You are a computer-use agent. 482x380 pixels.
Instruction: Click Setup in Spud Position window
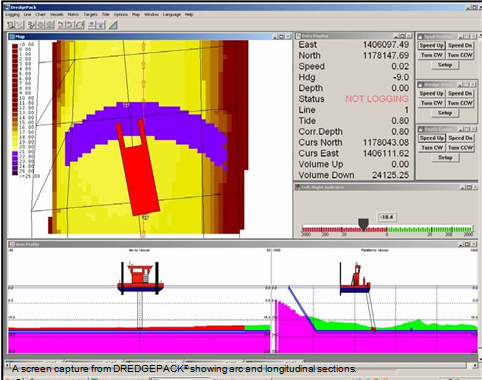point(445,65)
